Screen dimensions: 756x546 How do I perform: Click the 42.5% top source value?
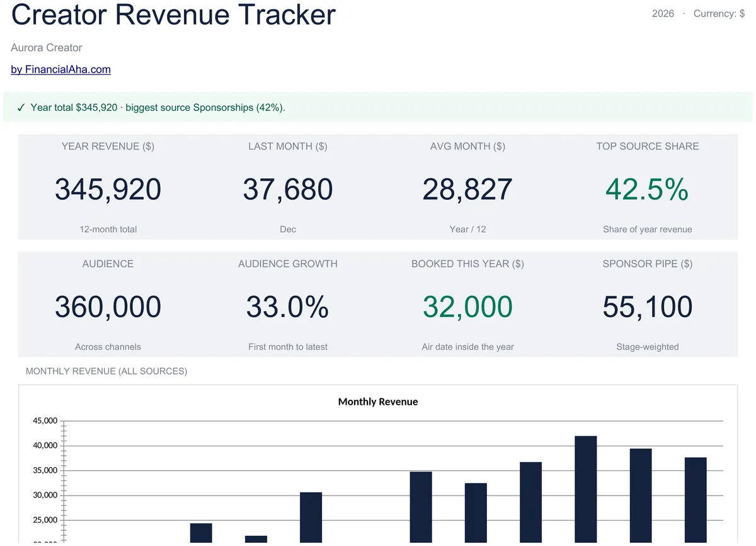click(x=648, y=189)
